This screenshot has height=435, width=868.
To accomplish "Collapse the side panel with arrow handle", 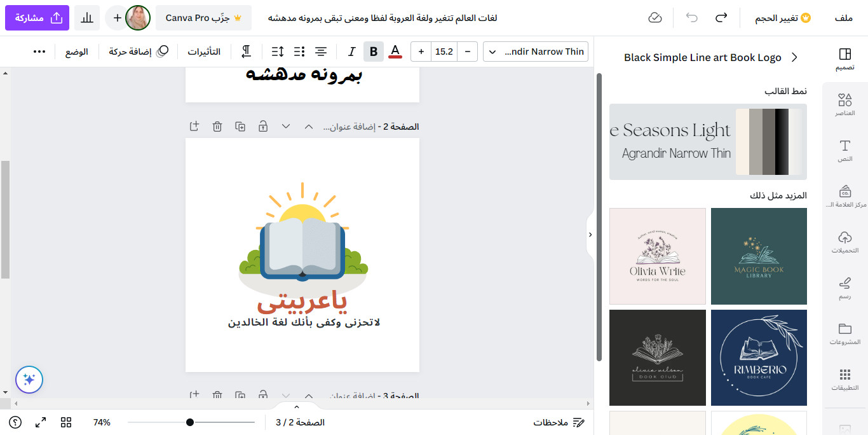I will click(x=590, y=235).
